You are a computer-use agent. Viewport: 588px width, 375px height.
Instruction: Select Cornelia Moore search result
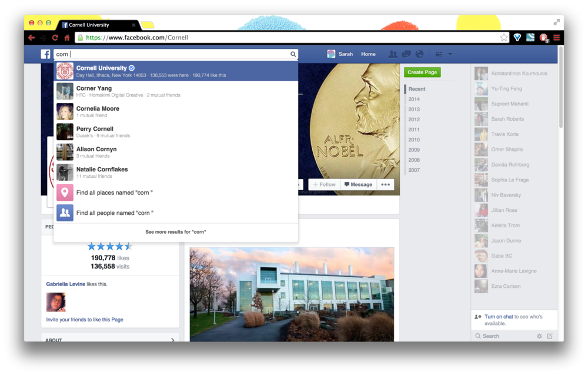click(x=176, y=111)
